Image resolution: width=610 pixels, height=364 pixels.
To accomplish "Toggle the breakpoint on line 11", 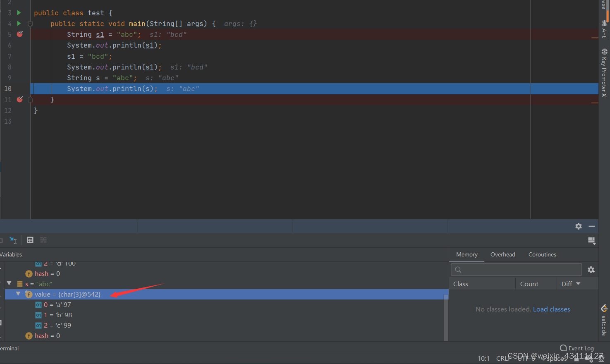I will [20, 99].
